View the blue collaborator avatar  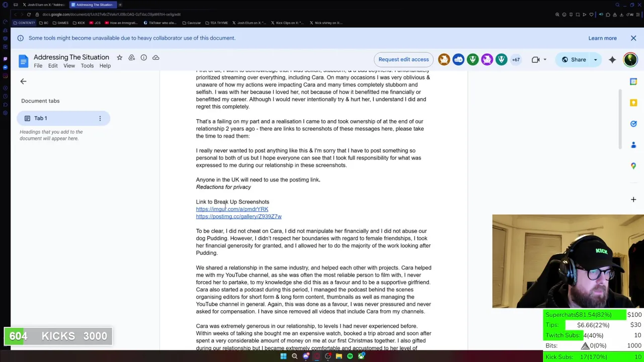[x=458, y=60]
